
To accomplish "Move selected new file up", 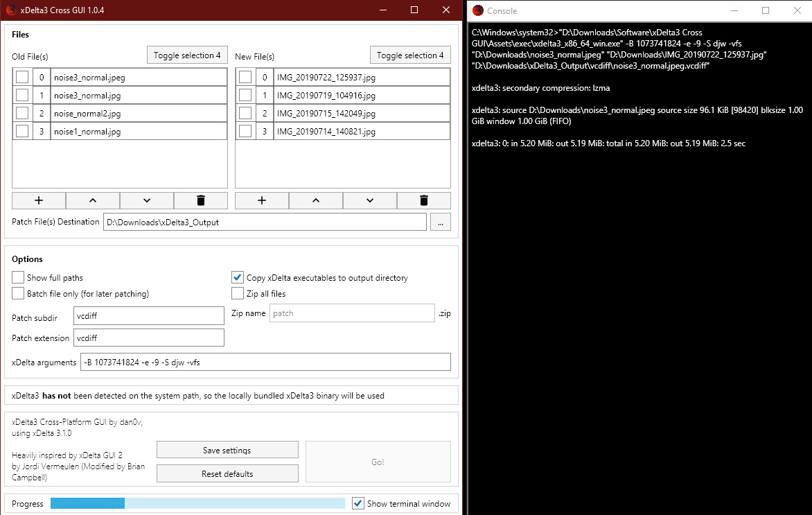I will tap(316, 200).
